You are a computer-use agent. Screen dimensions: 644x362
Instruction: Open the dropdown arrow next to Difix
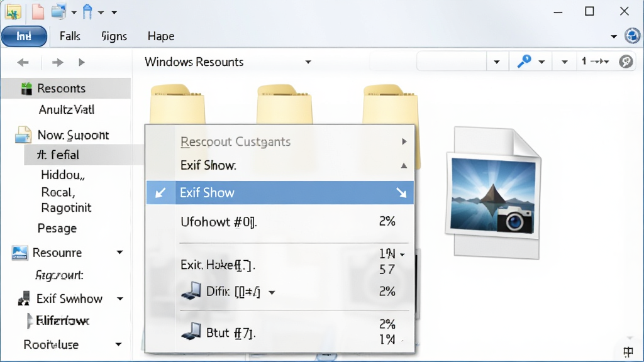click(272, 293)
